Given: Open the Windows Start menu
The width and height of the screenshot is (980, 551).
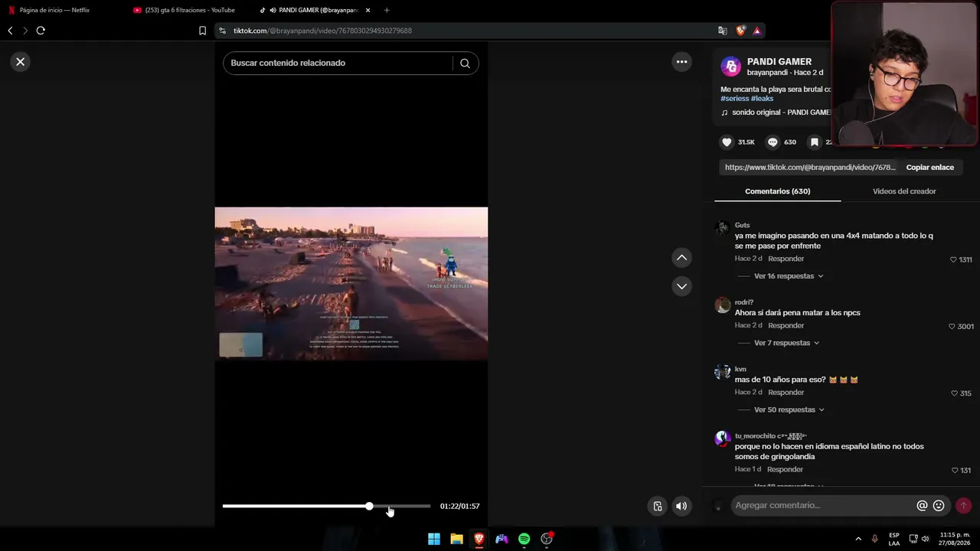Looking at the screenshot, I should point(434,539).
